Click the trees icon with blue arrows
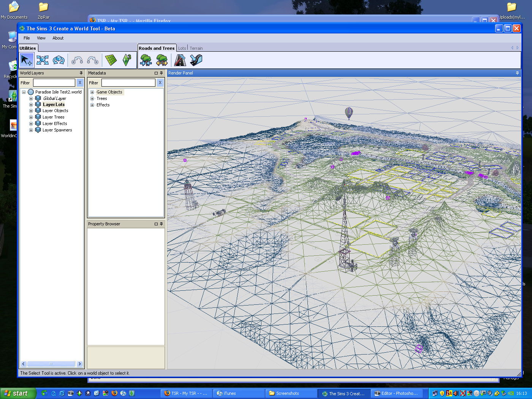532x399 pixels. [x=146, y=60]
